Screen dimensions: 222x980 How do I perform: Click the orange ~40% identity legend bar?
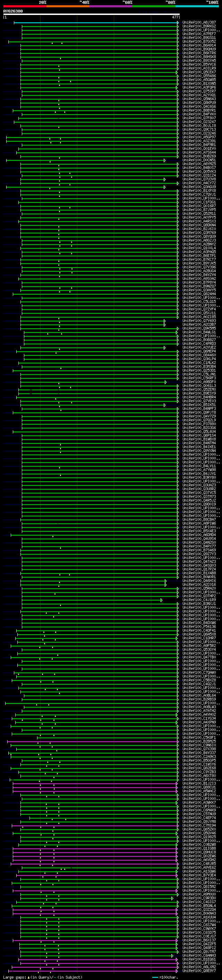click(68, 6)
